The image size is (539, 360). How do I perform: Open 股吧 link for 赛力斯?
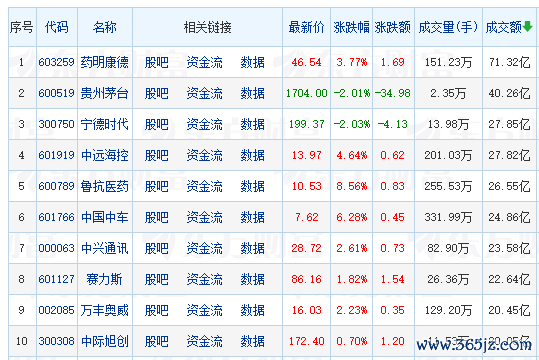pyautogui.click(x=156, y=279)
